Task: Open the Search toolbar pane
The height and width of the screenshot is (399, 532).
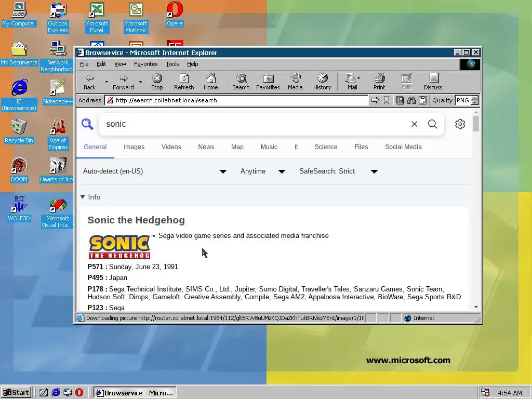Action: [x=241, y=82]
